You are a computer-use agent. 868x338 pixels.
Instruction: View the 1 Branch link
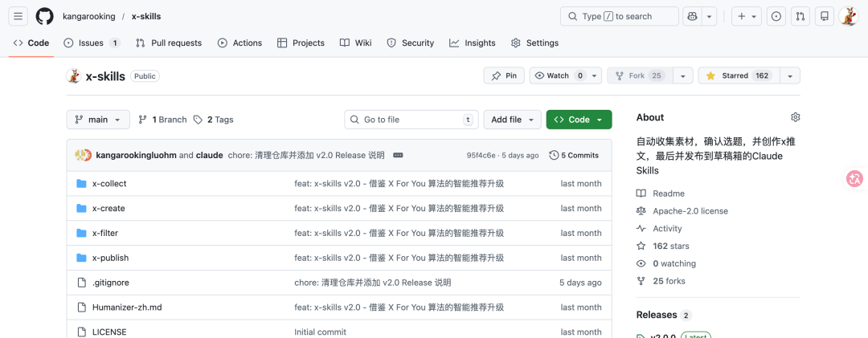coord(162,120)
